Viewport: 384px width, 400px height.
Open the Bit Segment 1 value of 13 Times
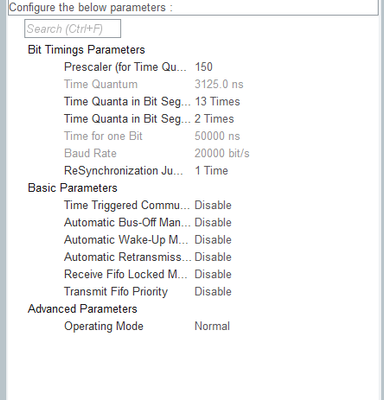coord(217,102)
